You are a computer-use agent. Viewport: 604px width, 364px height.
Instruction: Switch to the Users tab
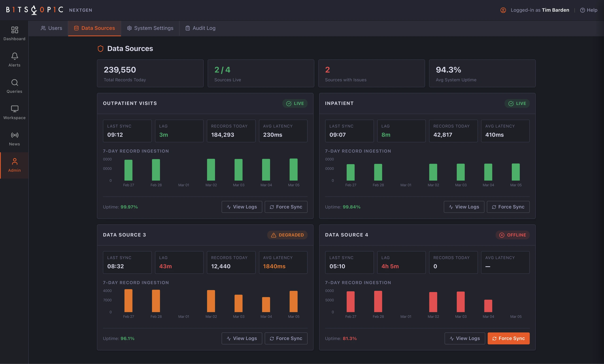click(x=51, y=28)
